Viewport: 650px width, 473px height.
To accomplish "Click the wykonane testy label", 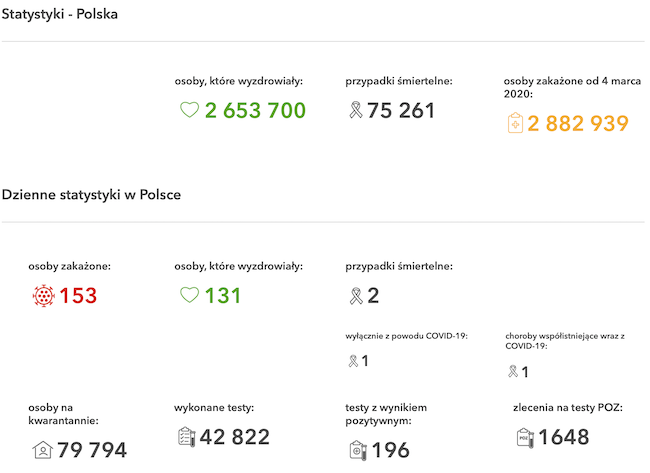I will (x=214, y=408).
